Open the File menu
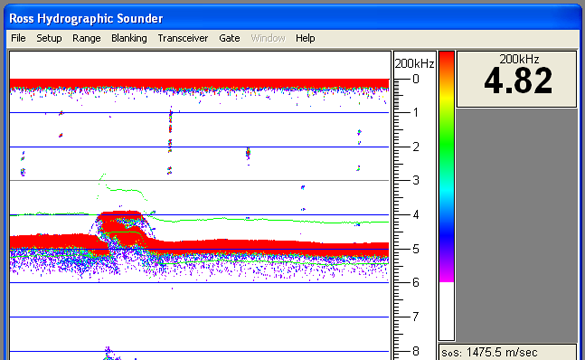 point(18,38)
